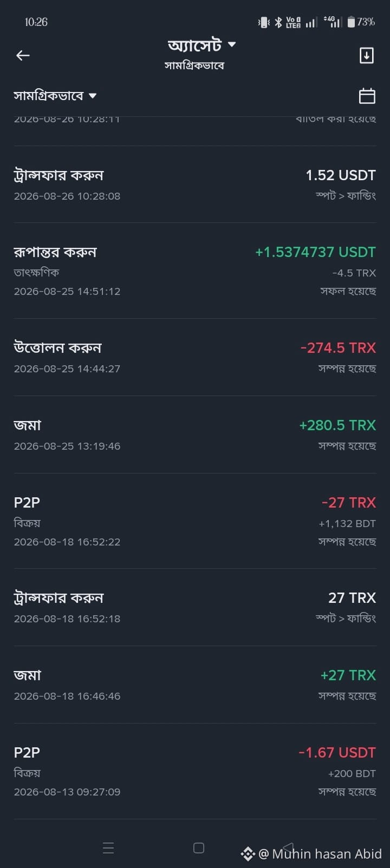Open the 1.52 USDT transfer entry

pos(195,185)
